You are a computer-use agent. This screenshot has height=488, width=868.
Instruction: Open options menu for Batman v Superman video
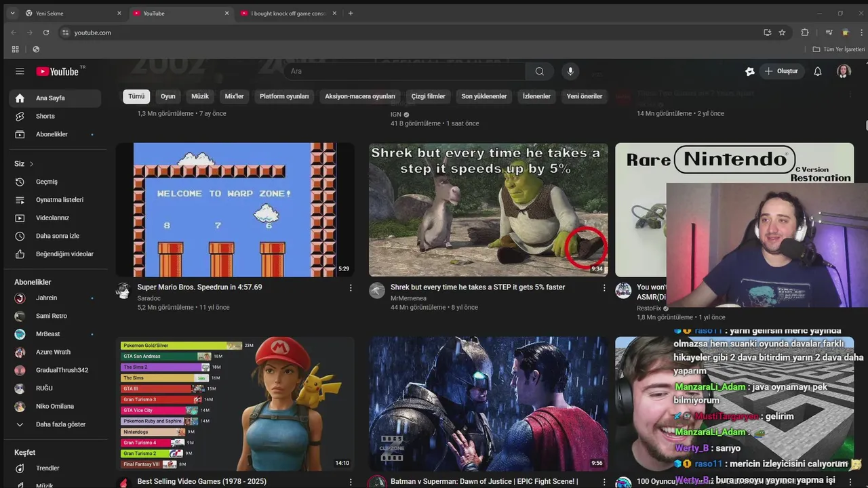(604, 482)
